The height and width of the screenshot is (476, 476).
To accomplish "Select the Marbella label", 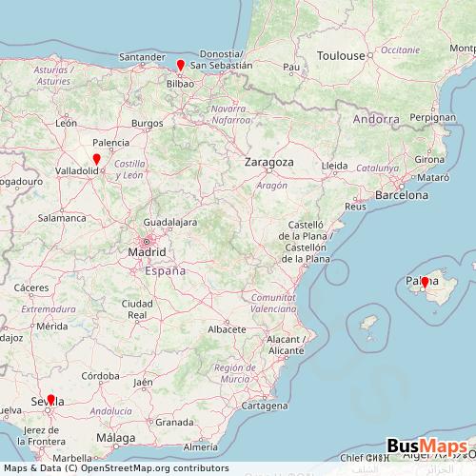I will click(x=72, y=459).
